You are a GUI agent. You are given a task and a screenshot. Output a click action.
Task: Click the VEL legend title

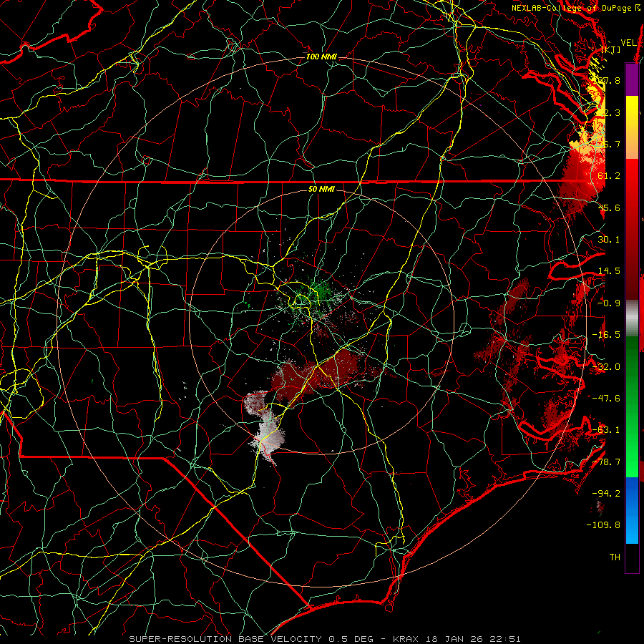pyautogui.click(x=628, y=43)
